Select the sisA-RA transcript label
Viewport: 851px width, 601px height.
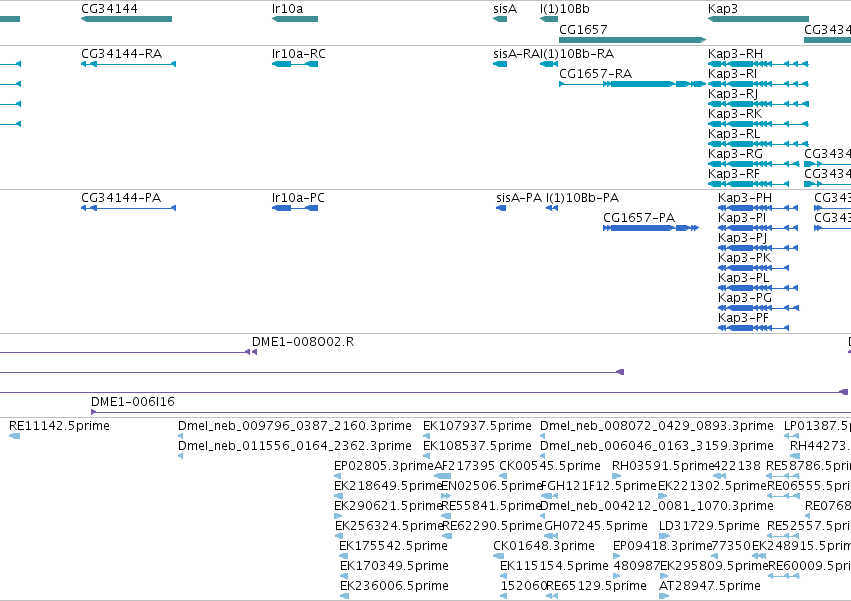pyautogui.click(x=517, y=54)
